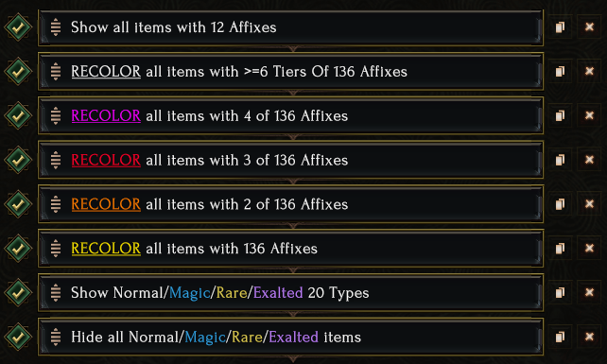Uncheck the 'Hide all Normal/Magic/Rare/Exalted items' rule
Image resolution: width=607 pixels, height=364 pixels.
tap(18, 337)
